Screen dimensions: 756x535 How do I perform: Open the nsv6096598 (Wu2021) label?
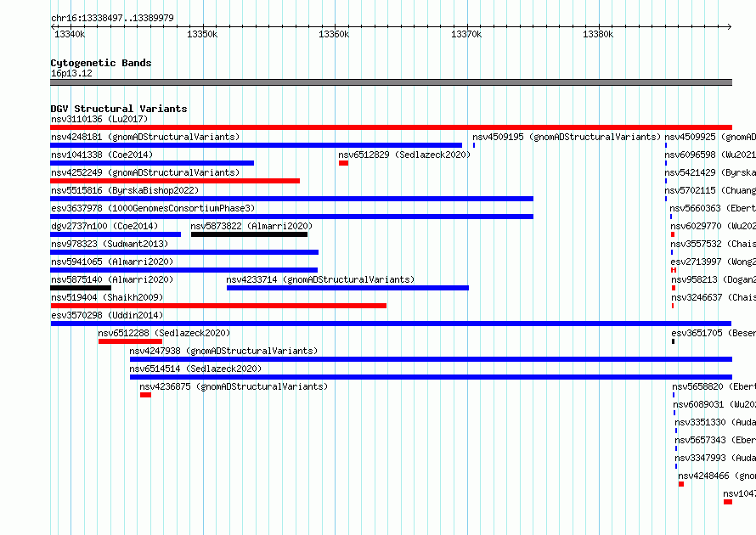tap(710, 155)
